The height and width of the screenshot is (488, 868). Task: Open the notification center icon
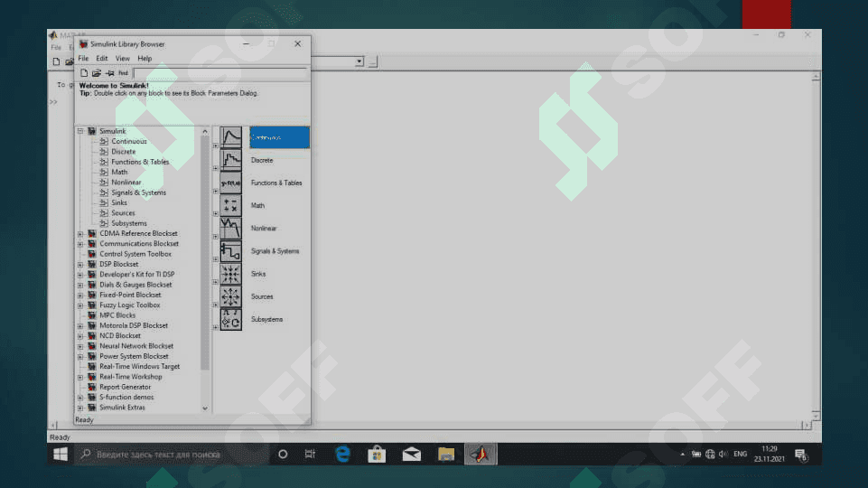[x=801, y=455]
